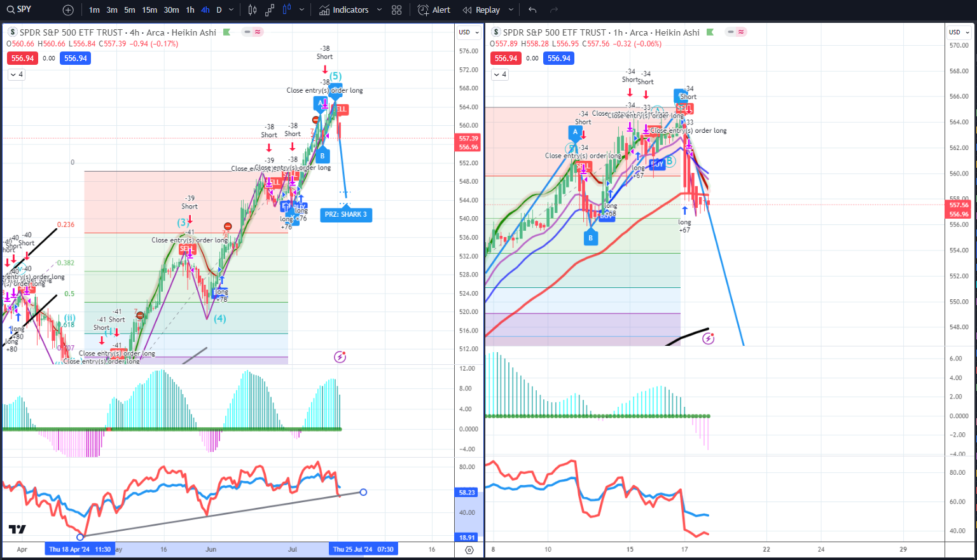The height and width of the screenshot is (560, 977).
Task: Redo the chart action
Action: [x=553, y=10]
